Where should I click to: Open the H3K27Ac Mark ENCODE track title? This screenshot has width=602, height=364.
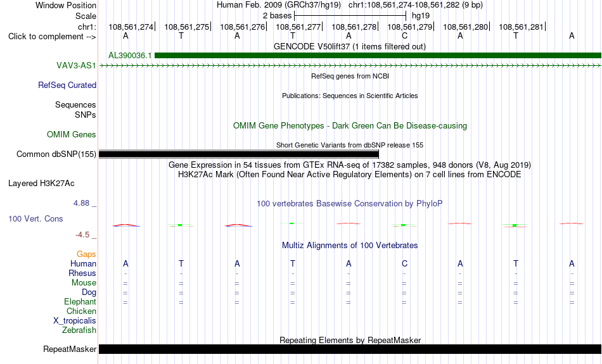click(x=350, y=175)
